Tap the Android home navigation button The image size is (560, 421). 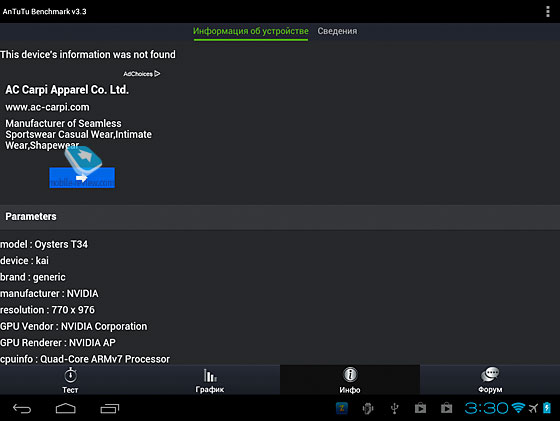(66, 408)
